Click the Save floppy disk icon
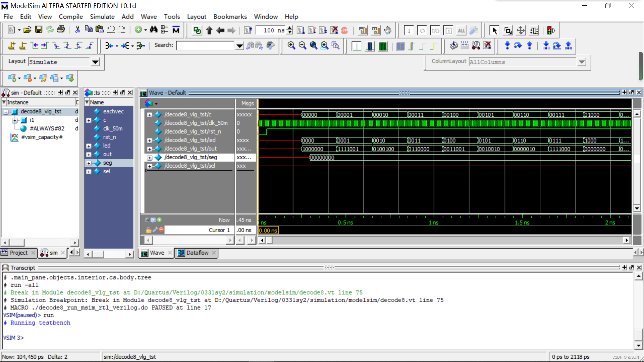This screenshot has width=644, height=362. 39,30
